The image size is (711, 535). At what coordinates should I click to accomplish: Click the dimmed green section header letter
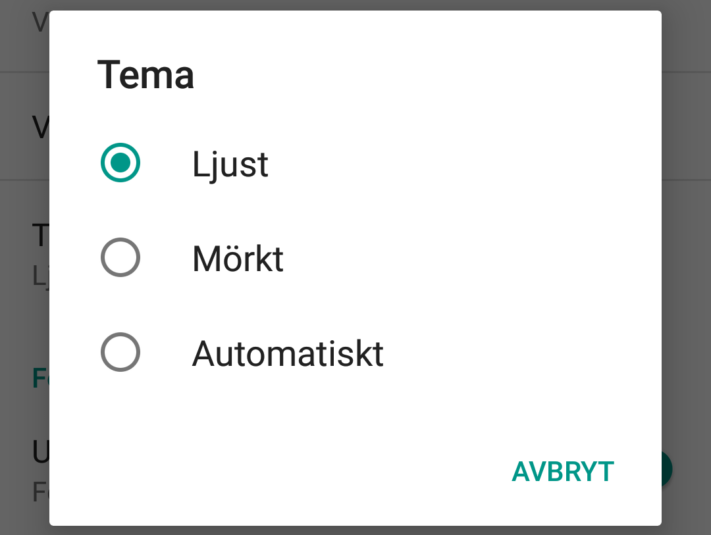click(x=40, y=378)
